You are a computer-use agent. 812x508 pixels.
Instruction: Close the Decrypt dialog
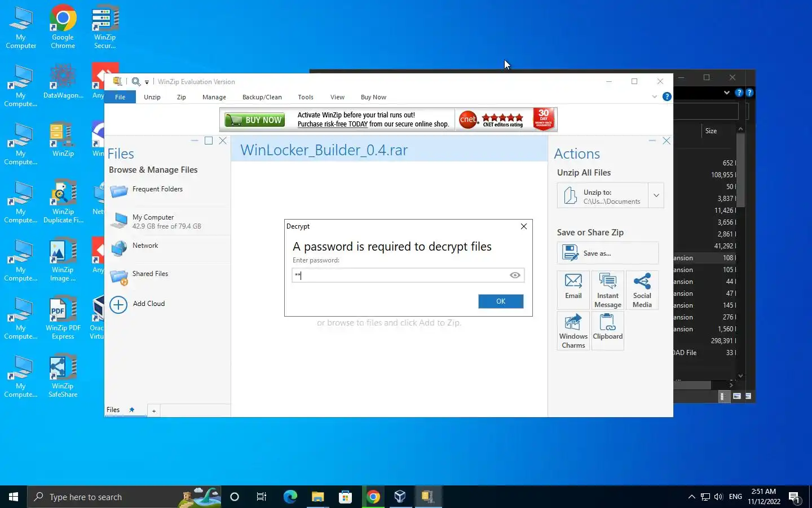(524, 226)
